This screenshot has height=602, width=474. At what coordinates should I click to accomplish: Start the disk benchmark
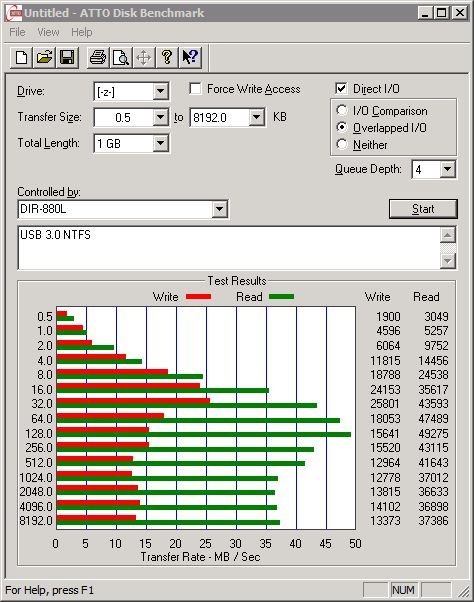coord(423,209)
